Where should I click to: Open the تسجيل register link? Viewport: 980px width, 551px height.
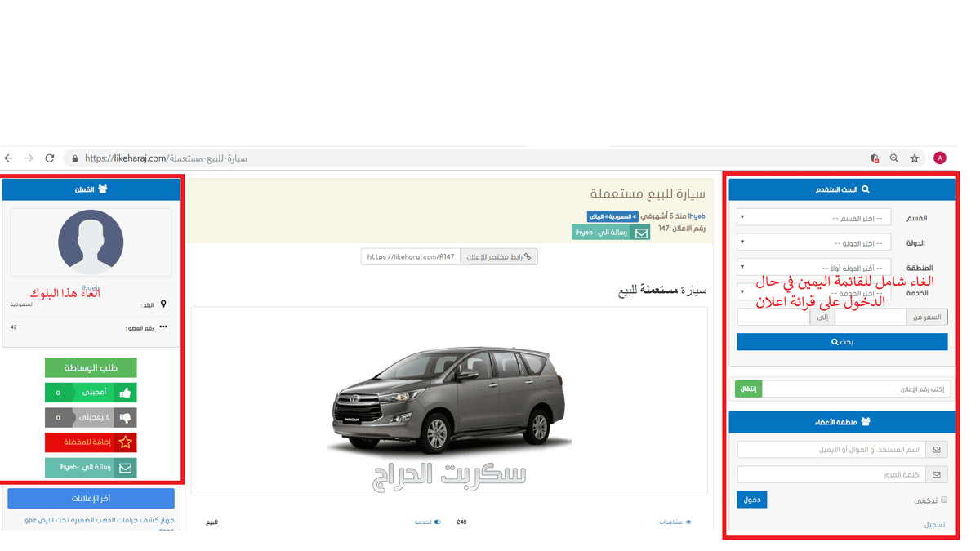(x=936, y=524)
